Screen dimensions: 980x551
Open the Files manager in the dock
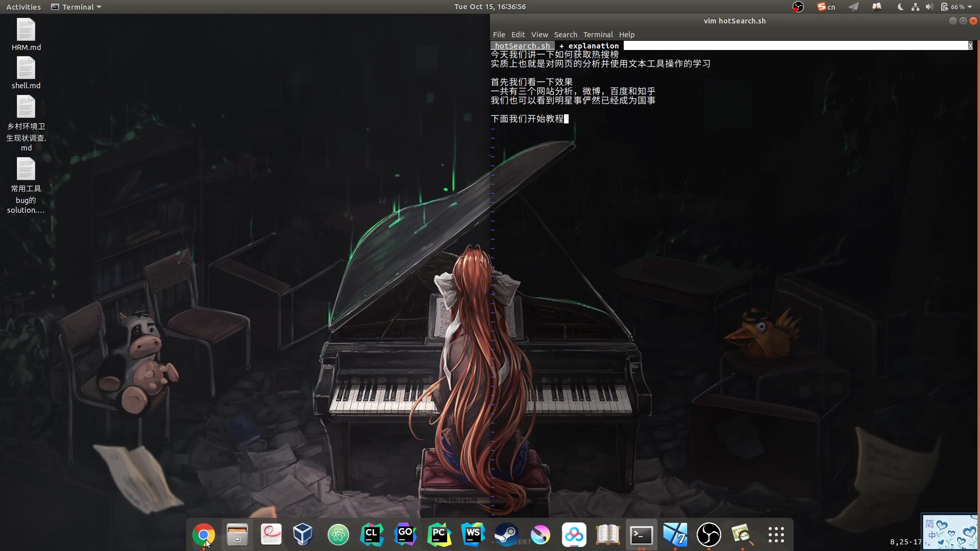237,535
